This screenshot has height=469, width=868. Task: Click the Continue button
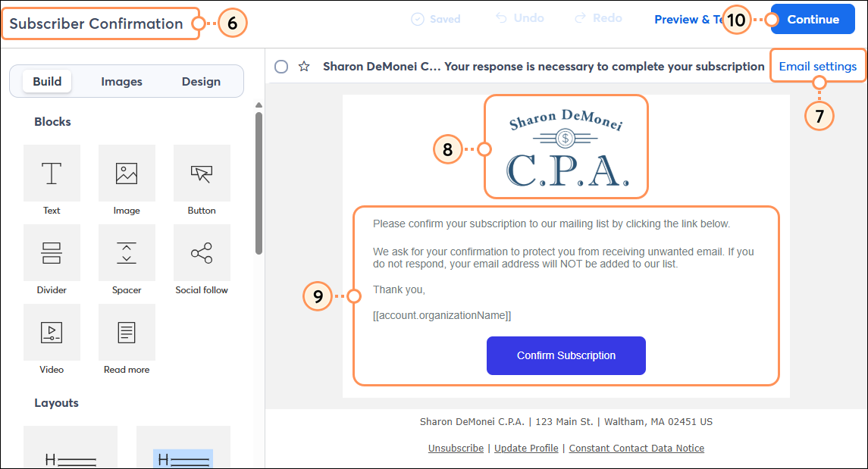(x=812, y=18)
